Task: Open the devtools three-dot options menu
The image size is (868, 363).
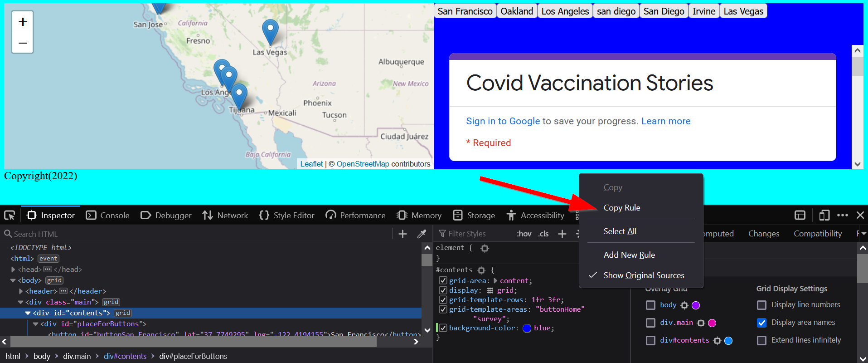Action: tap(843, 215)
